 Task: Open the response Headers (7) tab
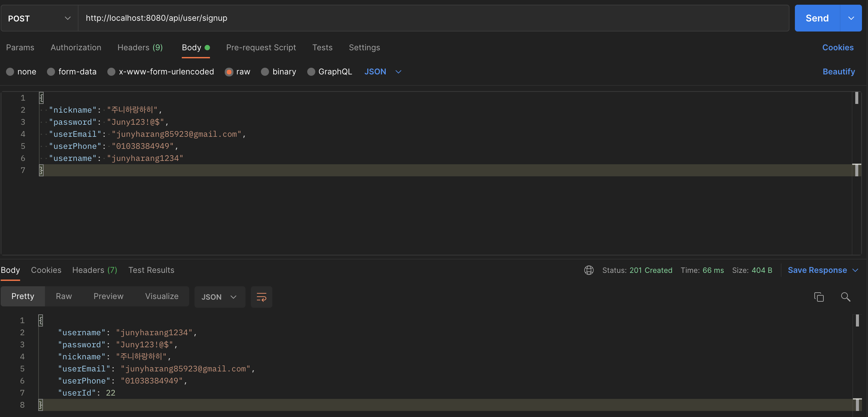(95, 270)
